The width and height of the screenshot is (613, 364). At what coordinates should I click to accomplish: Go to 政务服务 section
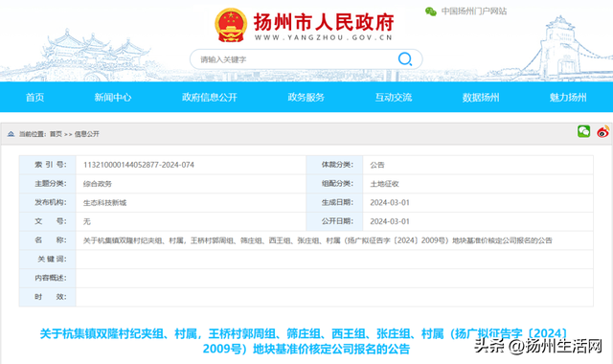pyautogui.click(x=306, y=98)
